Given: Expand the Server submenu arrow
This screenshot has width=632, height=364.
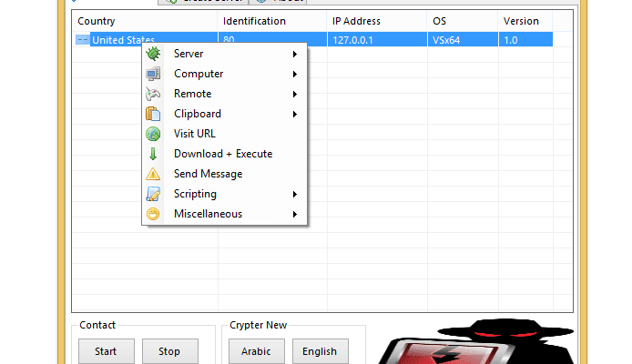Looking at the screenshot, I should [295, 54].
